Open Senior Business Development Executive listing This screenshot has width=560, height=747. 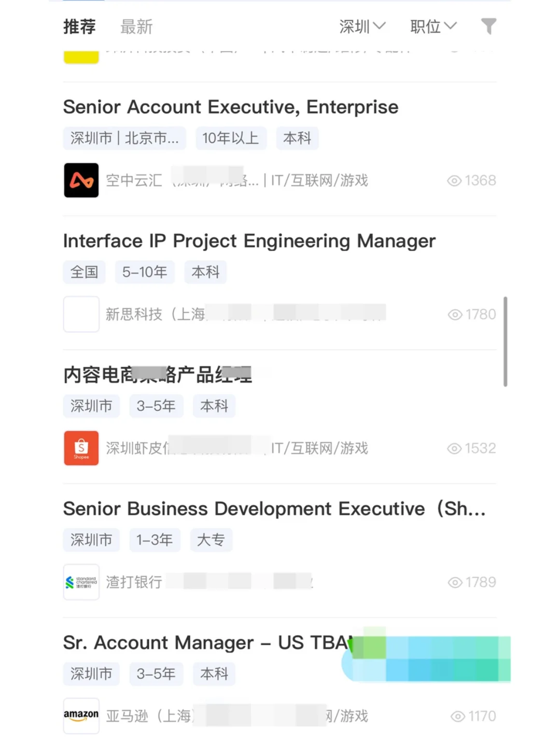pos(274,508)
